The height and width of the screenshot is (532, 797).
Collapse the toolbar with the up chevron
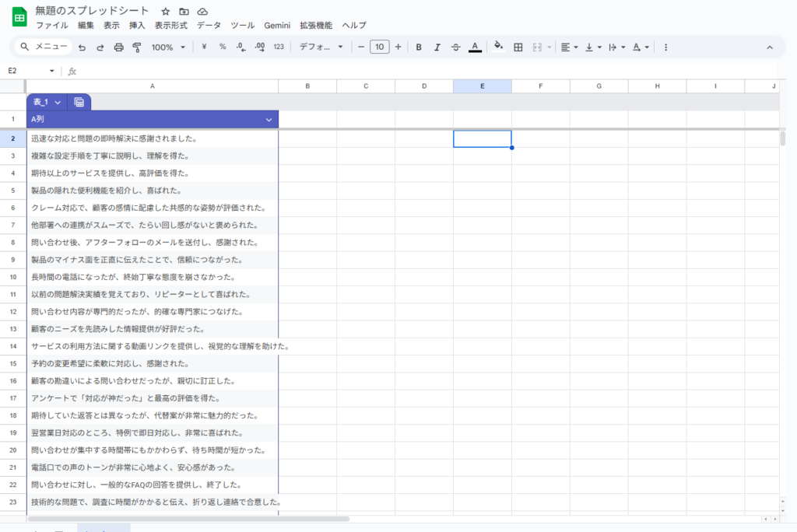(770, 47)
